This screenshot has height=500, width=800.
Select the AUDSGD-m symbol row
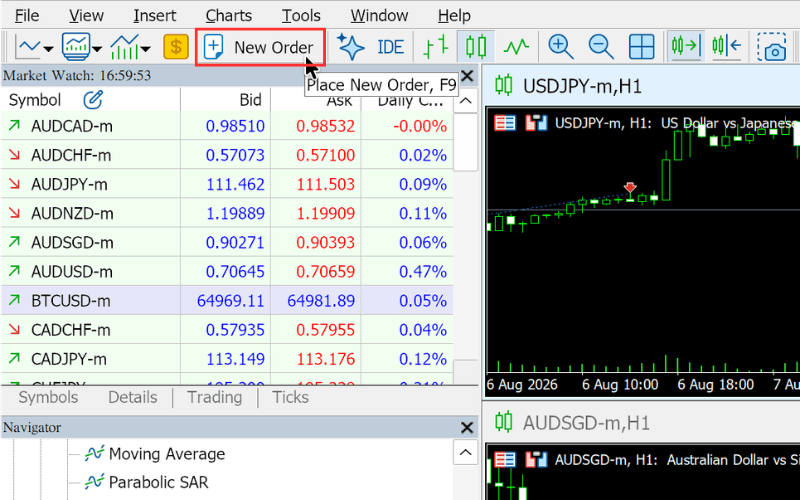coord(227,242)
